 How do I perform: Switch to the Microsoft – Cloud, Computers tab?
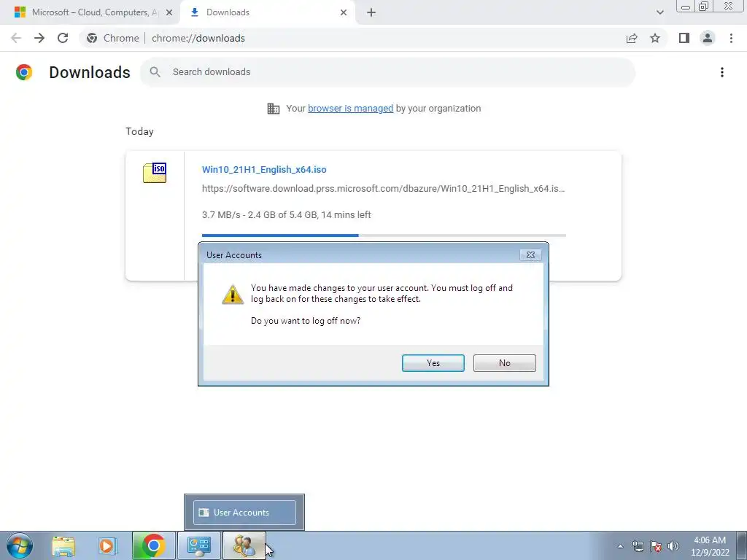point(90,12)
